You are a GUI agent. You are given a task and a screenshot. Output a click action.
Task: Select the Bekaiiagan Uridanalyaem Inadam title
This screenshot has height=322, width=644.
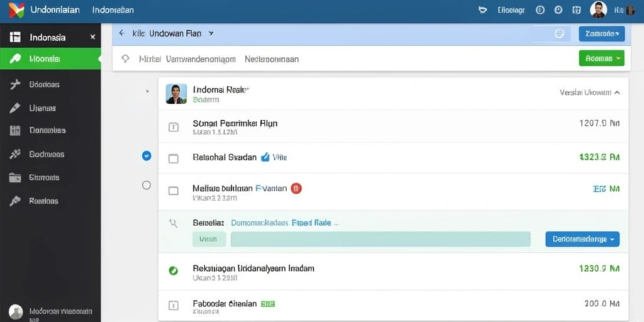click(x=253, y=268)
